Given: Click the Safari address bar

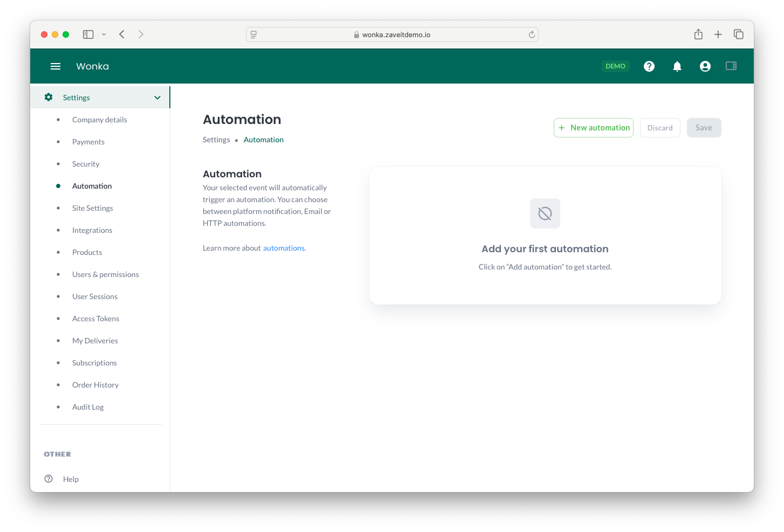Looking at the screenshot, I should (x=392, y=34).
